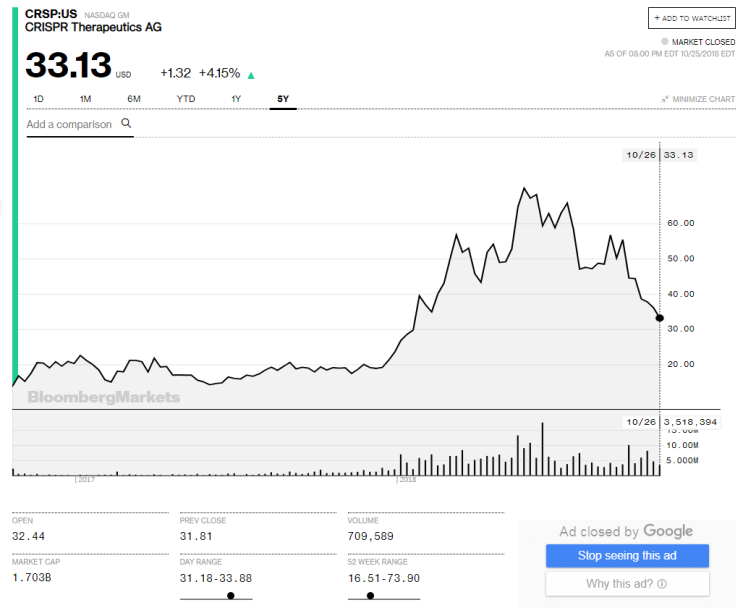Viewport: 743px width, 608px height.
Task: Click the Day Range value 31.18-33.88
Action: click(216, 578)
